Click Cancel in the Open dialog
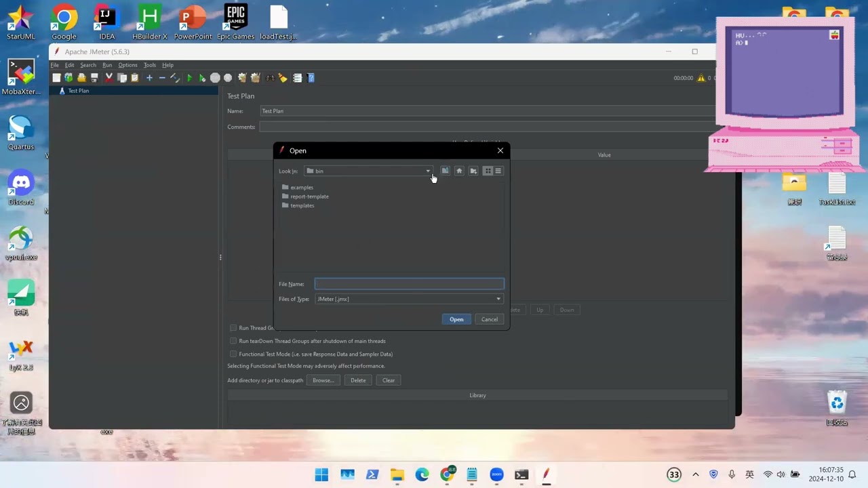 [490, 319]
